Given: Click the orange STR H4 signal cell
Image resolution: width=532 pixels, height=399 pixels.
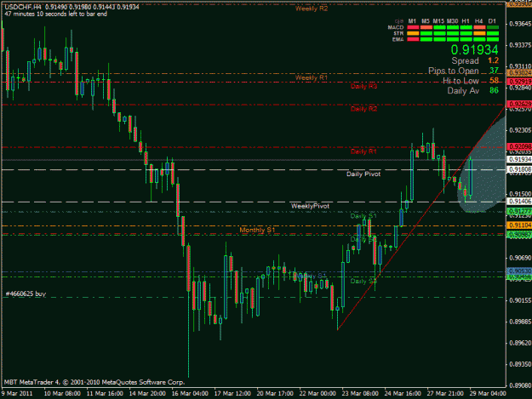Looking at the screenshot, I should [479, 33].
